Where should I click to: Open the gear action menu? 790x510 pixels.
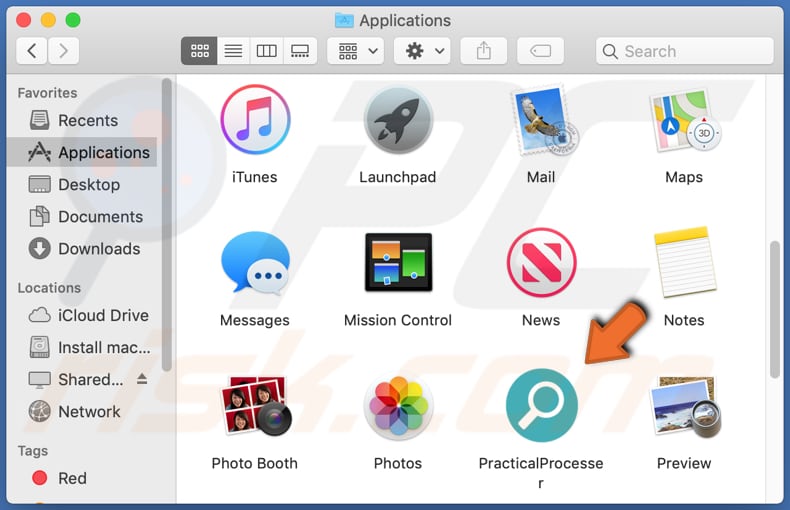(x=422, y=51)
